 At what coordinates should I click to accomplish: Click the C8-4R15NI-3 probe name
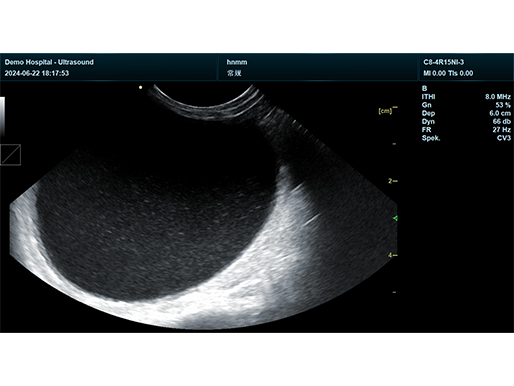pos(443,62)
